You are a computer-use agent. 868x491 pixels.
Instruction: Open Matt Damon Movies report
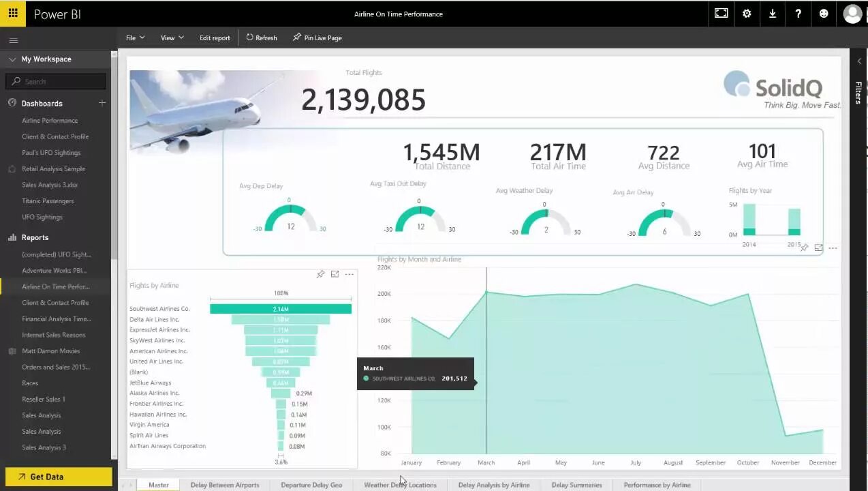pos(51,351)
